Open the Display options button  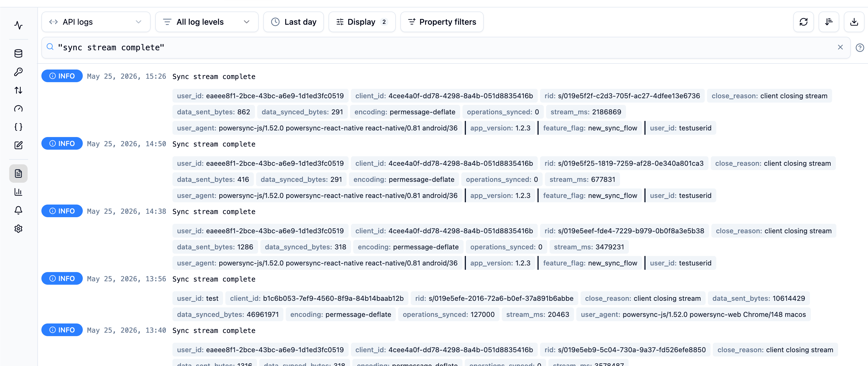[362, 22]
